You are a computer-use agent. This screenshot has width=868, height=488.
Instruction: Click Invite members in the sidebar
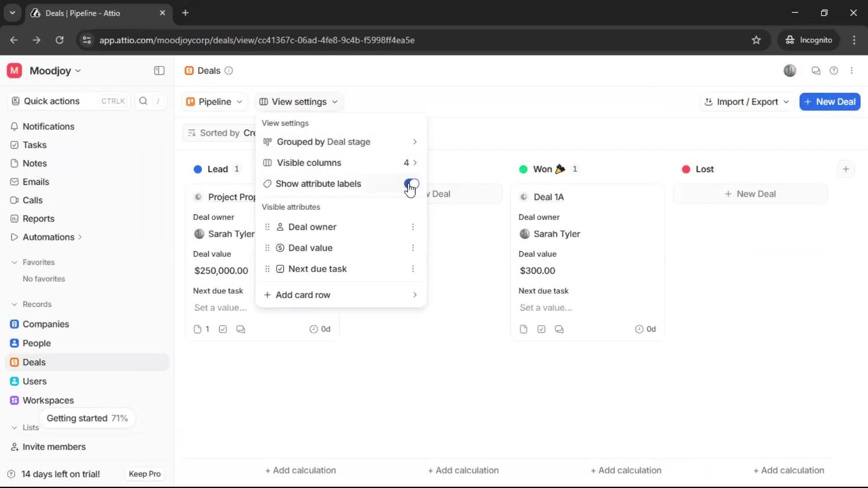point(53,447)
